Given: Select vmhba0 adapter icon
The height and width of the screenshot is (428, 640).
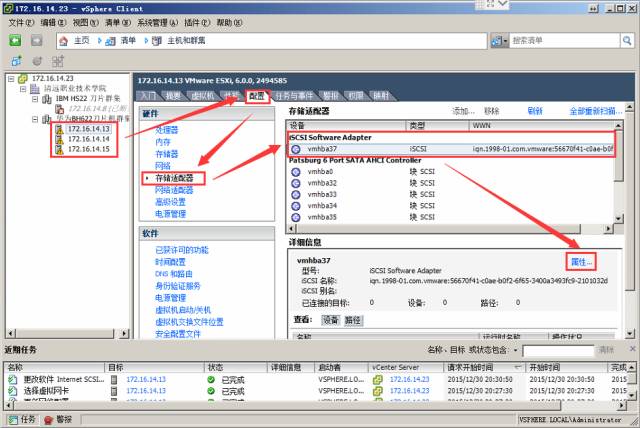Looking at the screenshot, I should (x=296, y=172).
